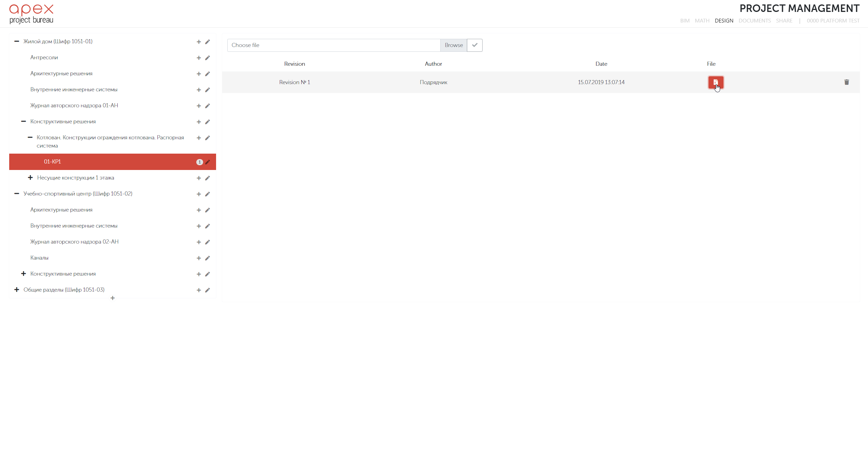Image resolution: width=868 pixels, height=451 pixels.
Task: Add new root item with bottom plus
Action: click(112, 298)
